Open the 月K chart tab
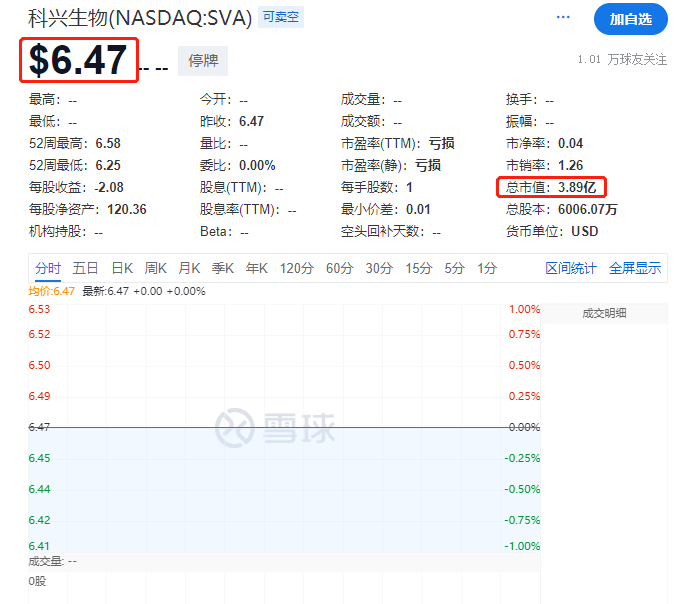Image resolution: width=689 pixels, height=604 pixels. point(189,268)
